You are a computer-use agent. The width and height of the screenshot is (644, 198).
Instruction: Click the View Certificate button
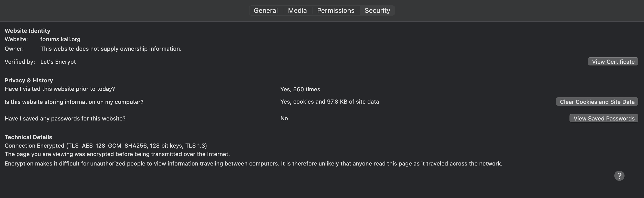pos(613,62)
